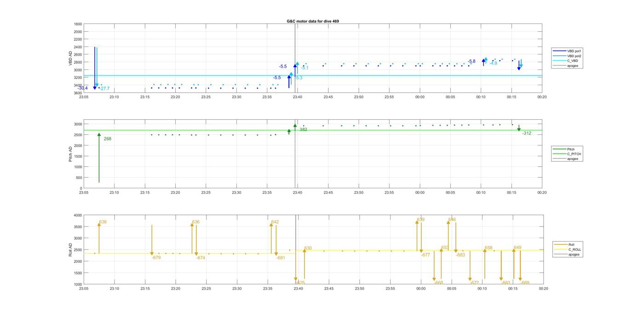This screenshot has width=644, height=319.
Task: Click the "00:00" tick in the Pitch plot
Action: (420, 192)
